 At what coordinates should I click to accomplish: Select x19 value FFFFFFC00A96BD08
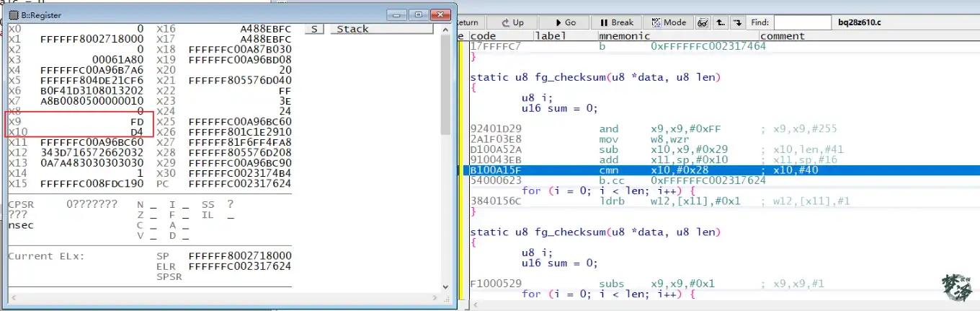click(x=240, y=59)
